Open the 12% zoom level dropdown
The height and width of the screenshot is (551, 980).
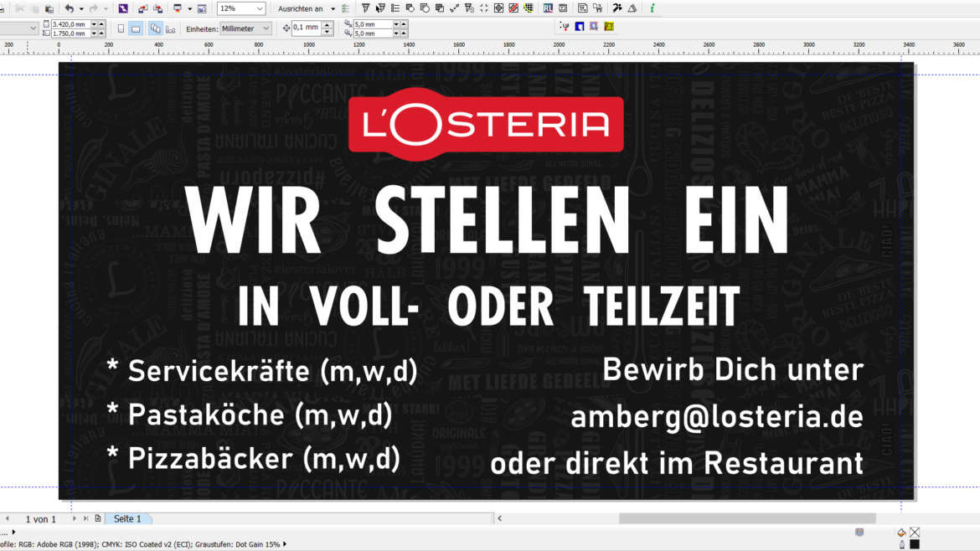point(260,8)
